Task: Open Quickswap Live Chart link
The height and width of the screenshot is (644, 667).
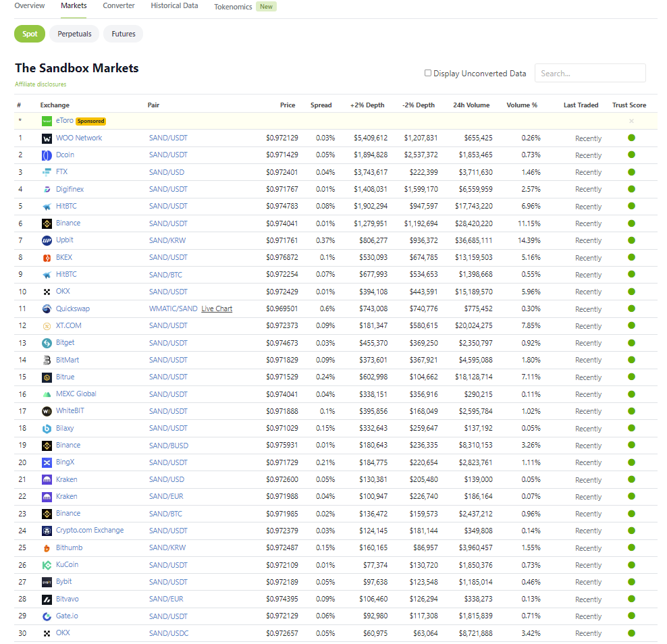Action: (x=217, y=308)
